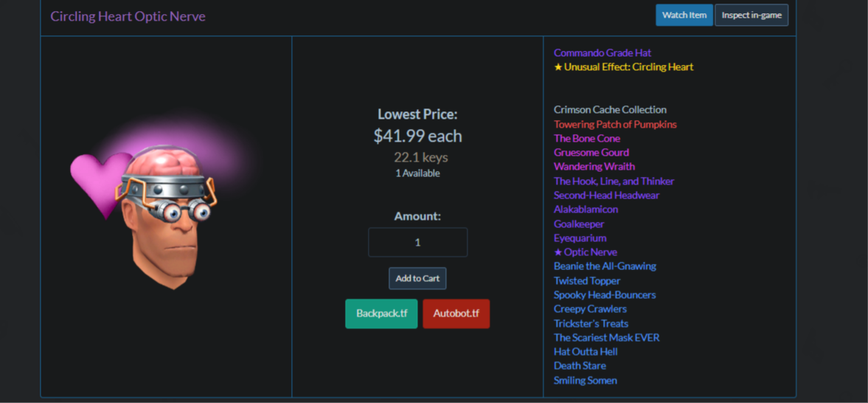Open The Hook, Line, and Thinker
The image size is (868, 403).
point(614,182)
